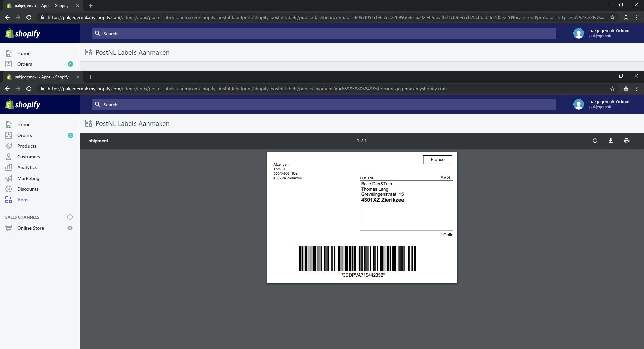Reload the dashboard page in back browser

(29, 17)
